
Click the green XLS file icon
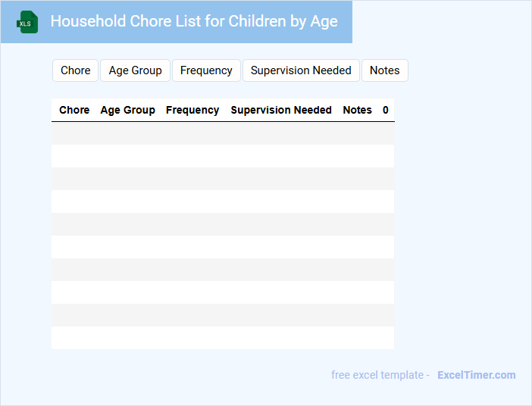[28, 22]
